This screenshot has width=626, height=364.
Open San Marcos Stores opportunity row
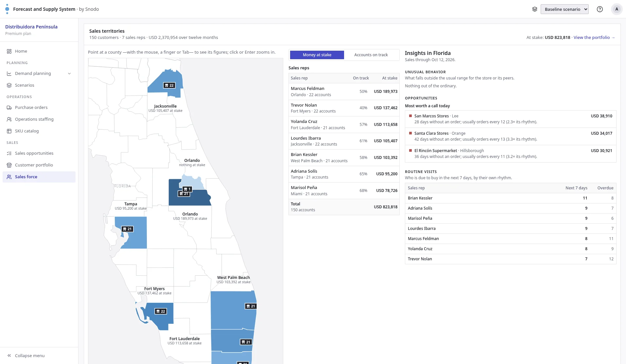point(511,119)
